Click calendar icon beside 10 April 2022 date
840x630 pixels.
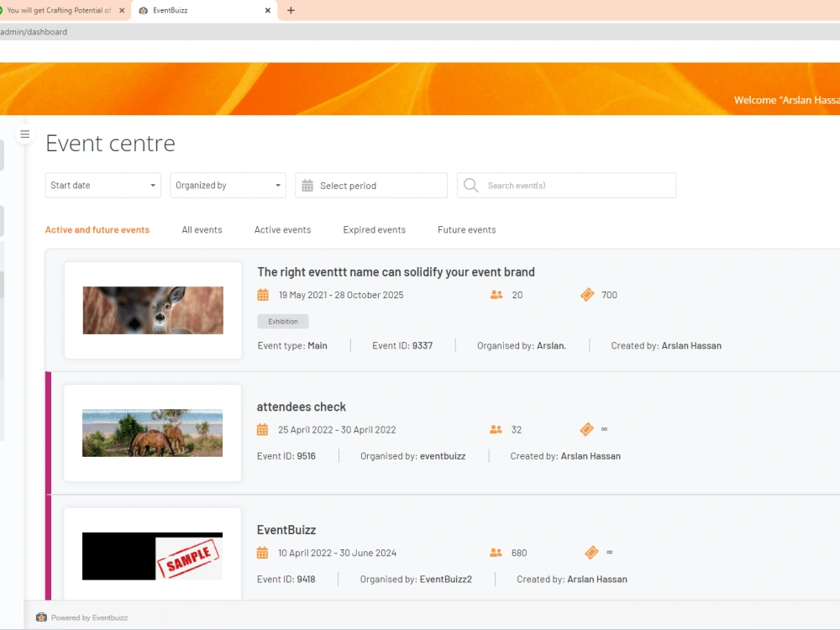[x=262, y=553]
